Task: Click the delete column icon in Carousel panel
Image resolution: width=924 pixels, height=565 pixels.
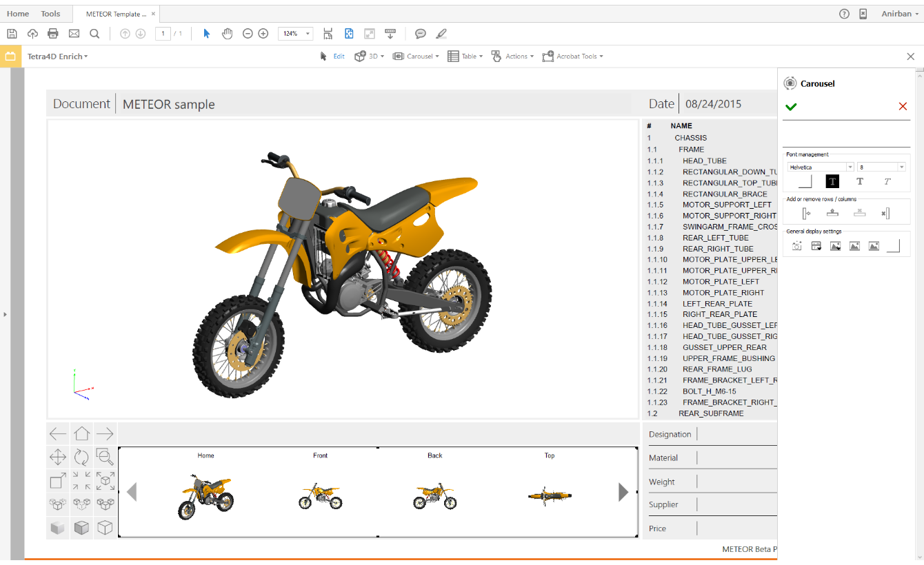Action: click(x=885, y=214)
